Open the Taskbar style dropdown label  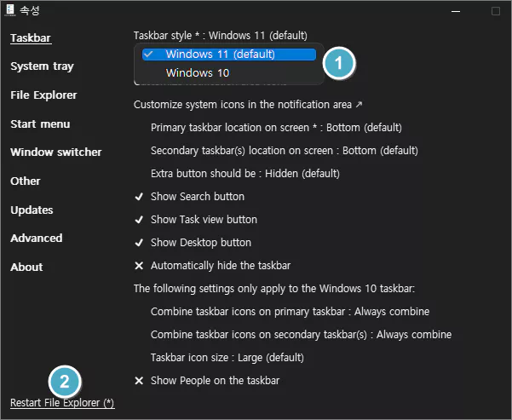point(221,35)
